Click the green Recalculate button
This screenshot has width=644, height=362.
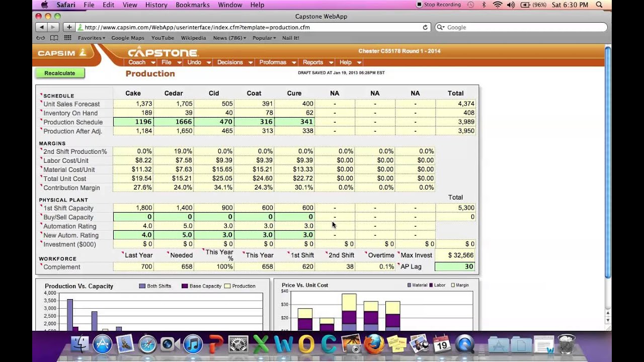click(x=60, y=73)
